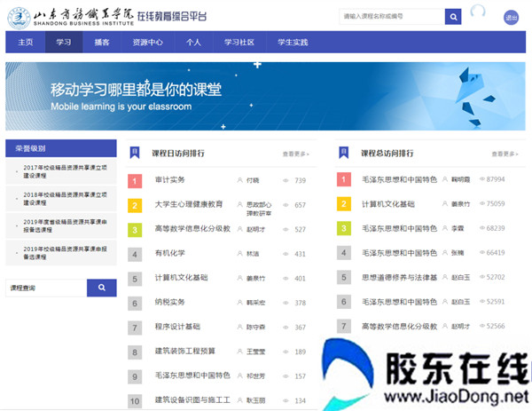Click bookmark icon beside 课程日访问排行
Viewport: 532px width, 411px height.
(135, 153)
